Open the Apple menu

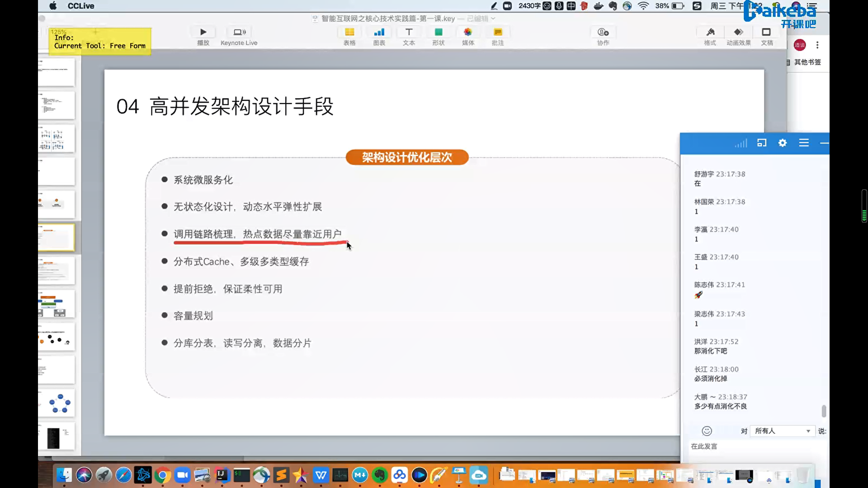pyautogui.click(x=53, y=6)
